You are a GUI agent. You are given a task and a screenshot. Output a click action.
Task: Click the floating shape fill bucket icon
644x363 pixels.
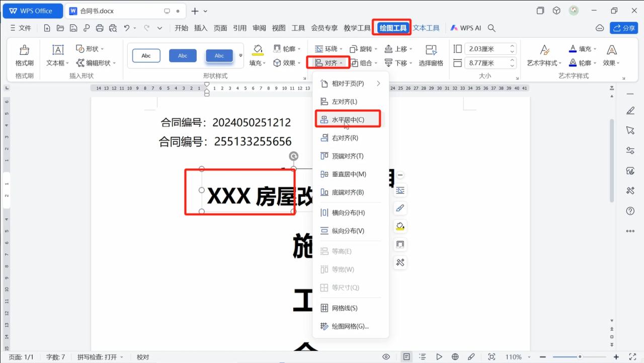(x=400, y=227)
